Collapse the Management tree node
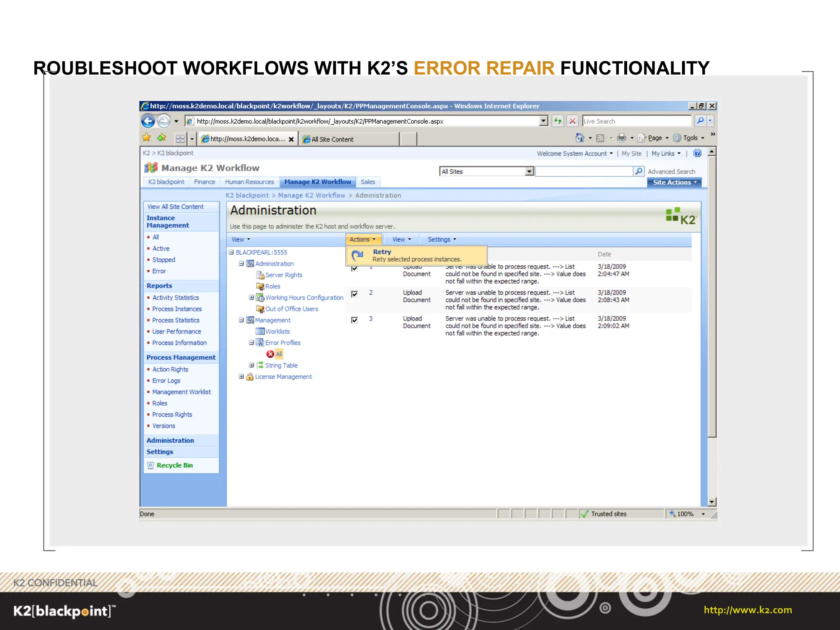 (x=241, y=320)
